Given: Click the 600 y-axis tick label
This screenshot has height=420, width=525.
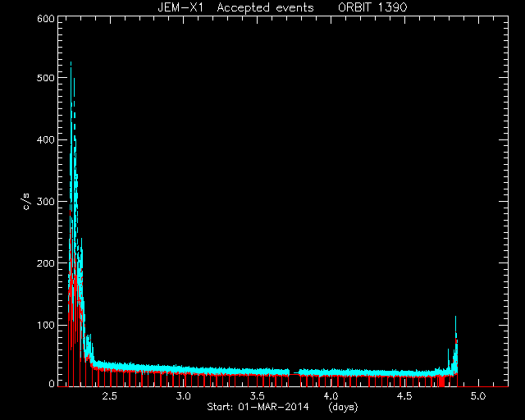Looking at the screenshot, I should point(46,19).
